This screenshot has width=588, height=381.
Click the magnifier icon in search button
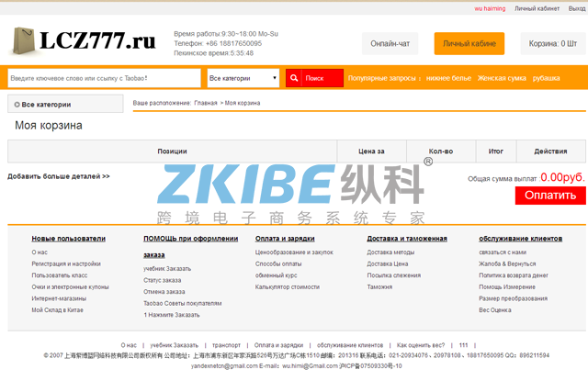tap(294, 78)
